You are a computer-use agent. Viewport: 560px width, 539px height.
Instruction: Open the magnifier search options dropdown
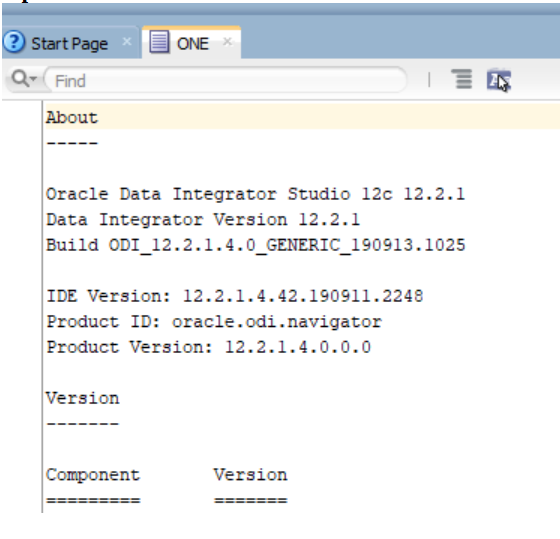tap(24, 78)
